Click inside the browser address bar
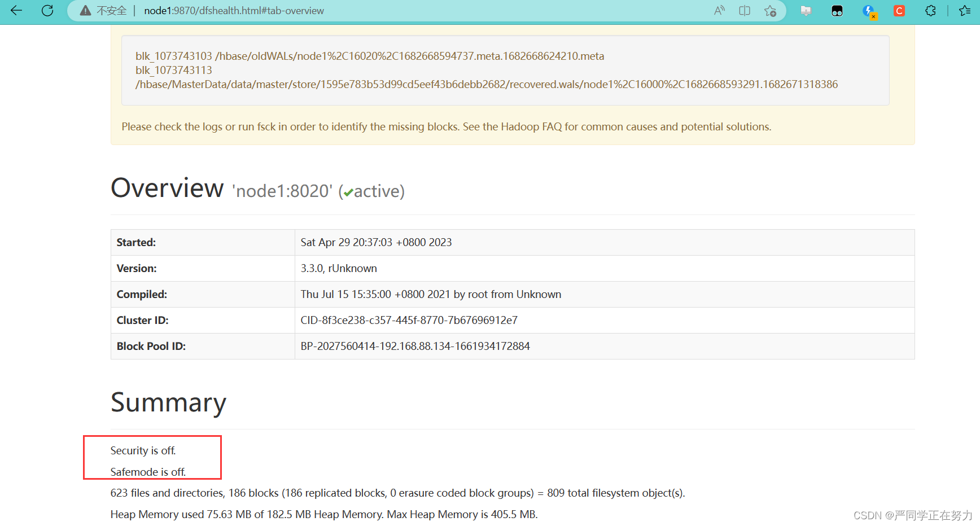 coord(395,11)
